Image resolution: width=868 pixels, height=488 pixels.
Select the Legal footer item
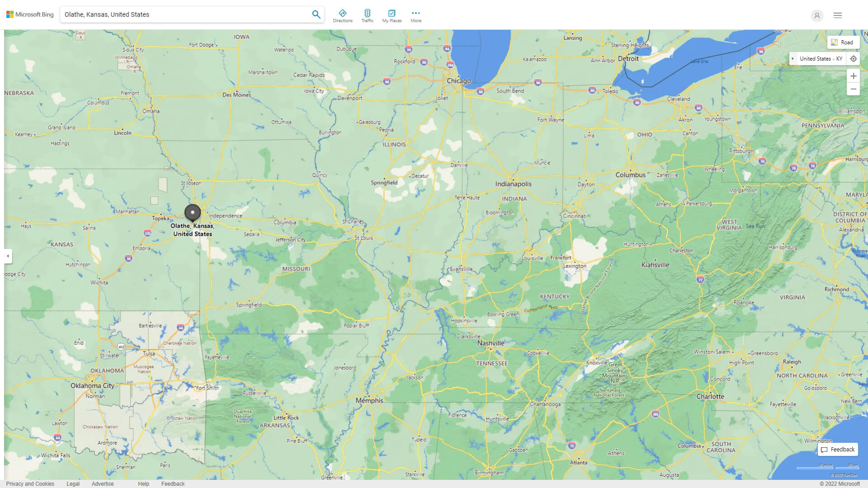point(73,483)
